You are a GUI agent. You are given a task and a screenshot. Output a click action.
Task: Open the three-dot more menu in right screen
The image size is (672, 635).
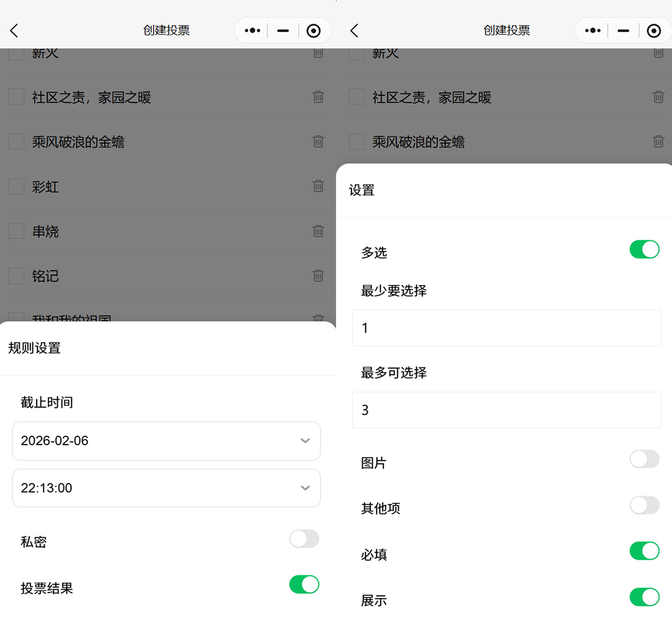tap(592, 31)
